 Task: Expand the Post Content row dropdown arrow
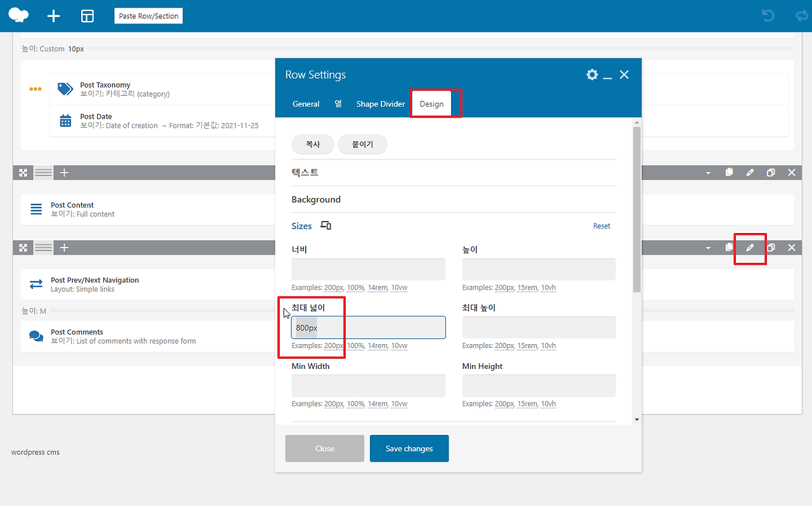[709, 173]
